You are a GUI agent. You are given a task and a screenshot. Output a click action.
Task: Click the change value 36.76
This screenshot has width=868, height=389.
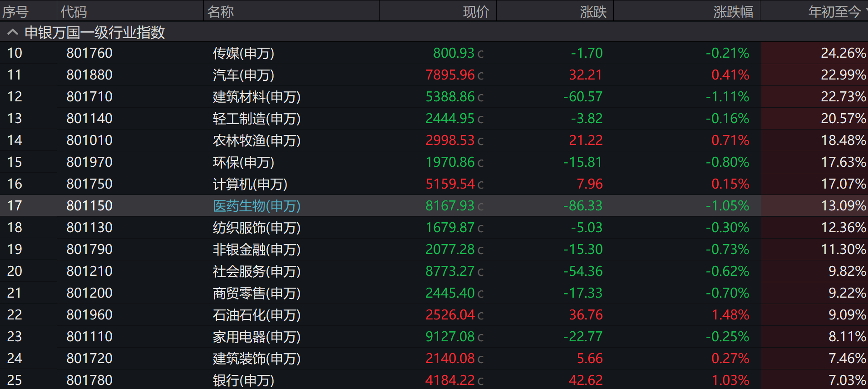586,315
